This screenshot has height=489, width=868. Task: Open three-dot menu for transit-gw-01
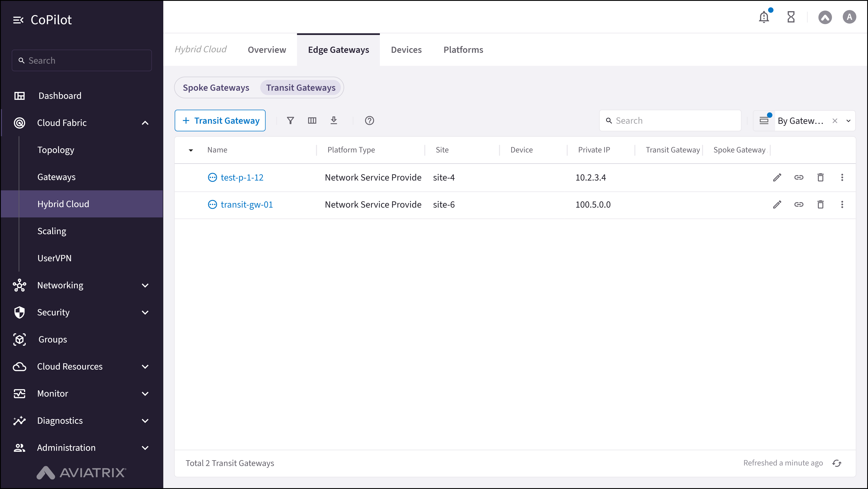click(x=842, y=205)
